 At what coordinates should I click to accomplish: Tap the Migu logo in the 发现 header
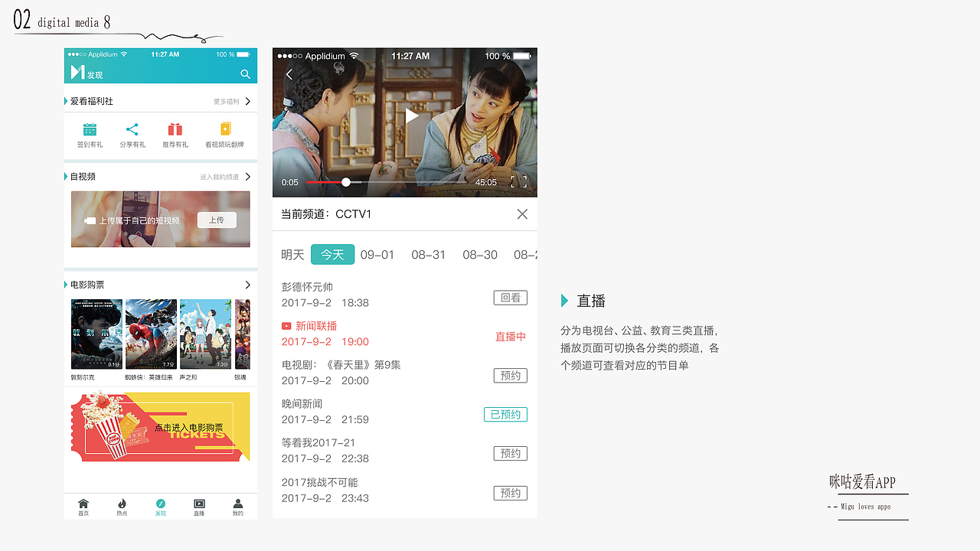[x=77, y=72]
